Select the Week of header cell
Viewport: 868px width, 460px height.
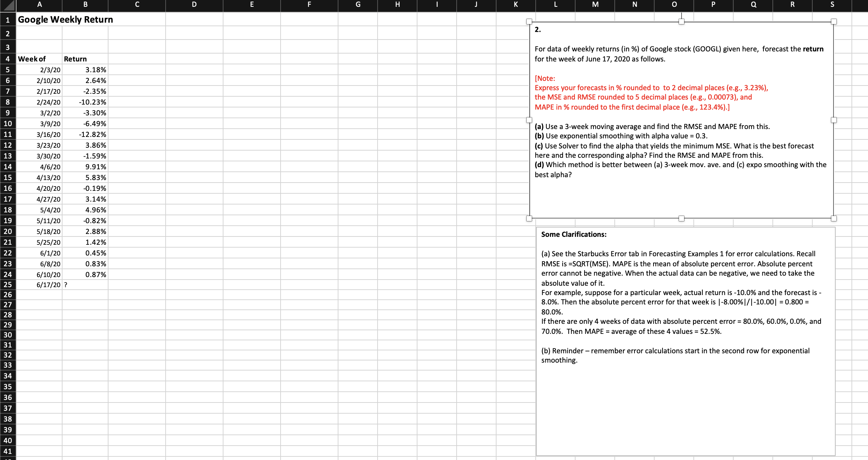point(40,59)
